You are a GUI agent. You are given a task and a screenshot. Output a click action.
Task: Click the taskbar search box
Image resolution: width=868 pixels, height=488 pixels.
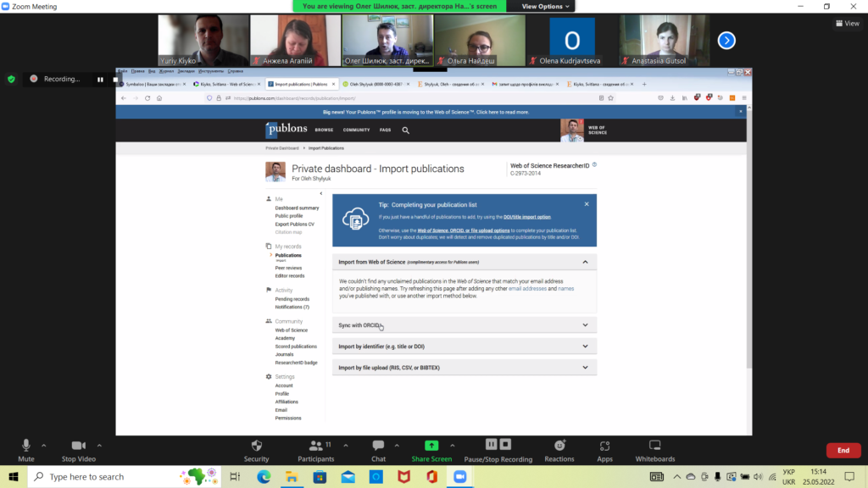[x=125, y=476]
